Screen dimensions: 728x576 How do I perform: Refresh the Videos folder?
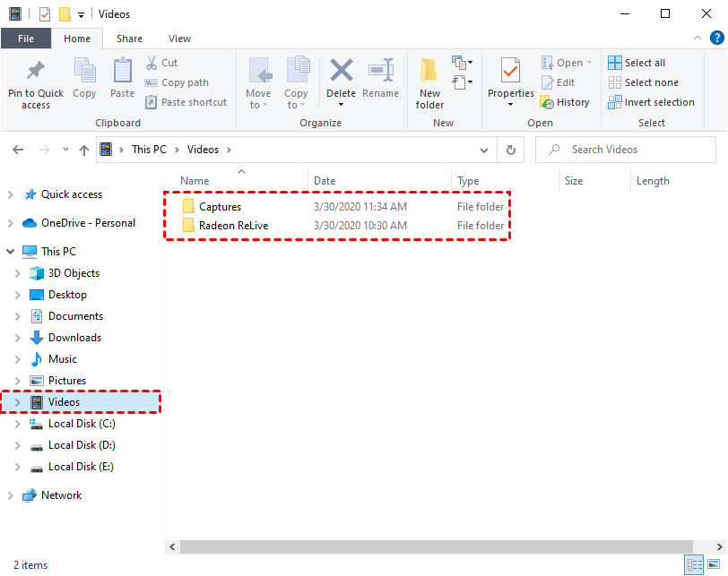pos(510,150)
